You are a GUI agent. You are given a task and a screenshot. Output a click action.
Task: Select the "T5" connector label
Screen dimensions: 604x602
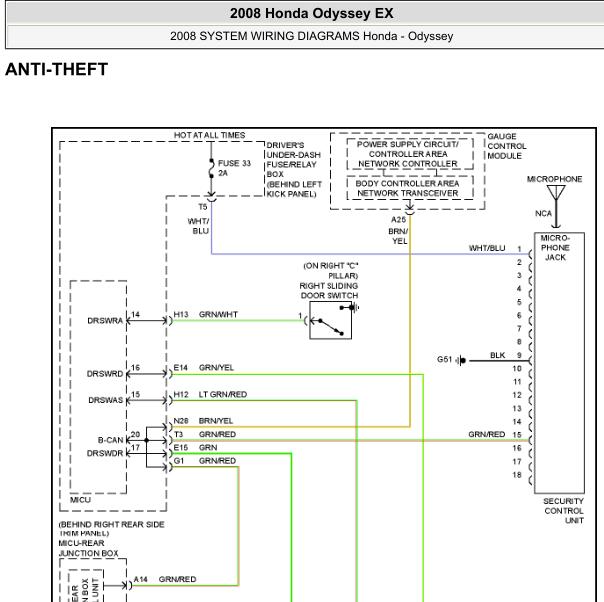203,207
